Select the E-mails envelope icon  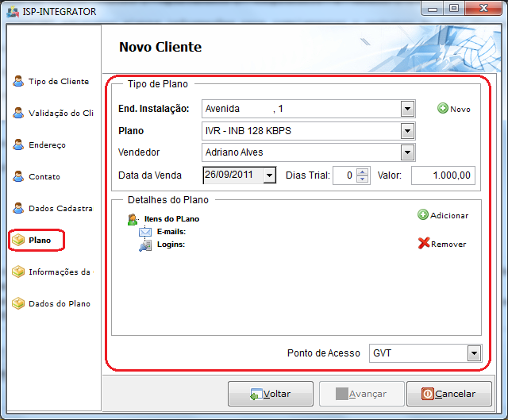coord(146,232)
